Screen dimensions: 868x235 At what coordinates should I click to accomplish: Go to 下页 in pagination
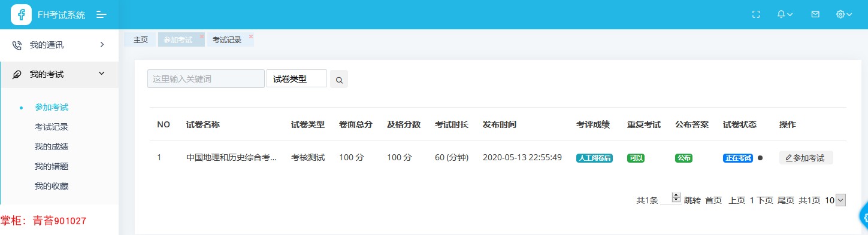(x=765, y=200)
